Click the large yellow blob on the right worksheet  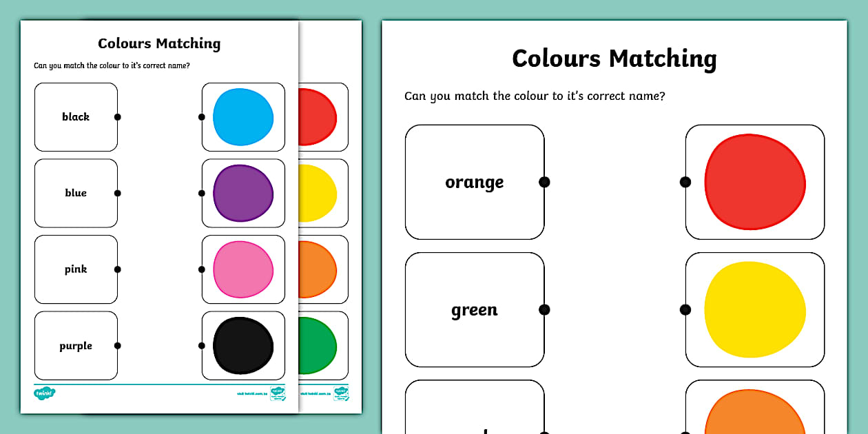755,309
